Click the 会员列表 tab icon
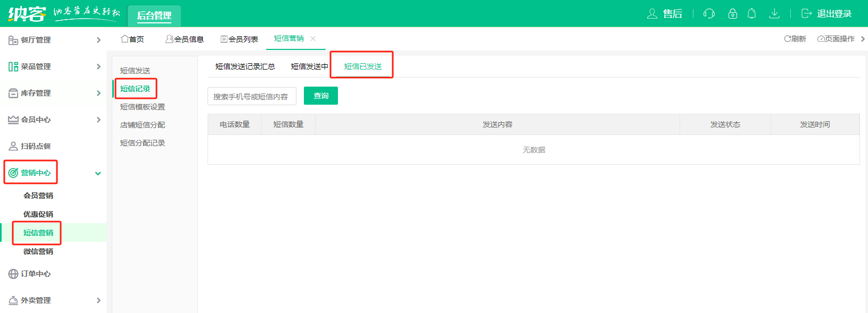 point(224,39)
